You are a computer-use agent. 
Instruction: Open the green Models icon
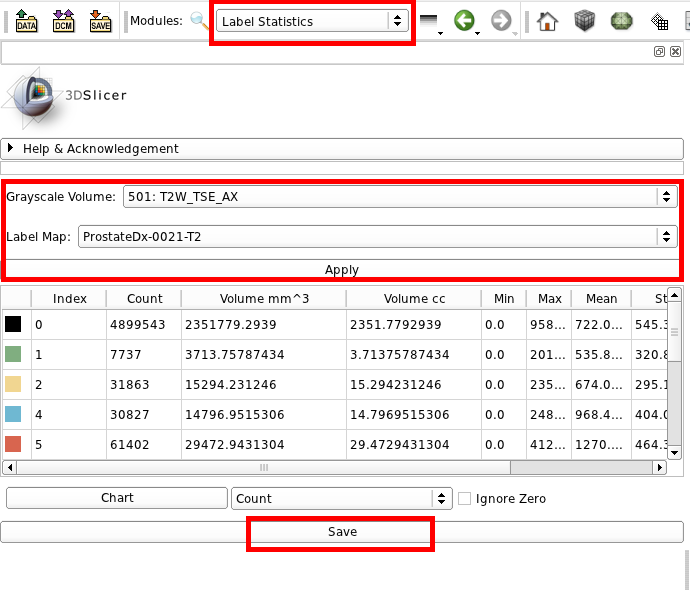click(x=621, y=21)
